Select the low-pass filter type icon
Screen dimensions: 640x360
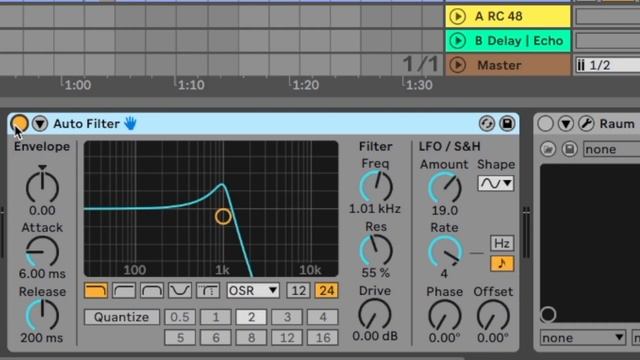[96, 291]
